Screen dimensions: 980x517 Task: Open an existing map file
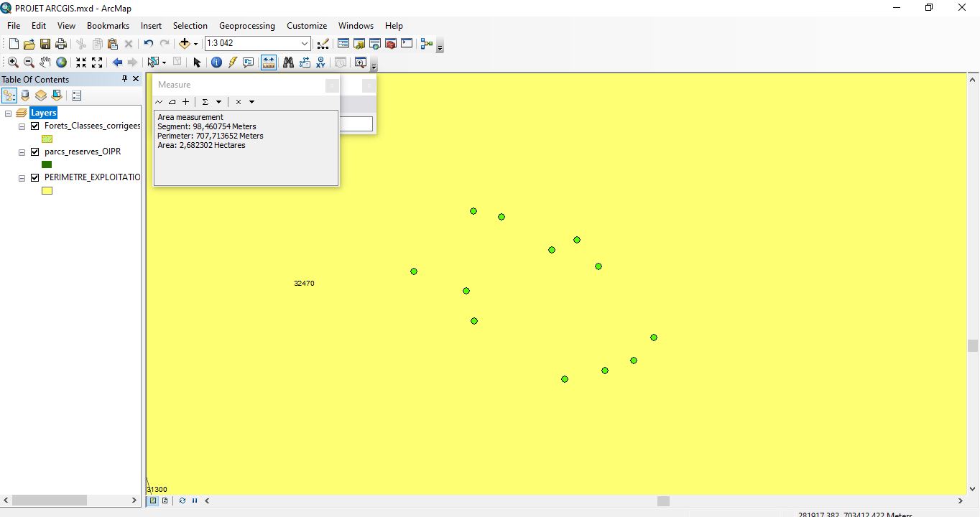pyautogui.click(x=29, y=44)
